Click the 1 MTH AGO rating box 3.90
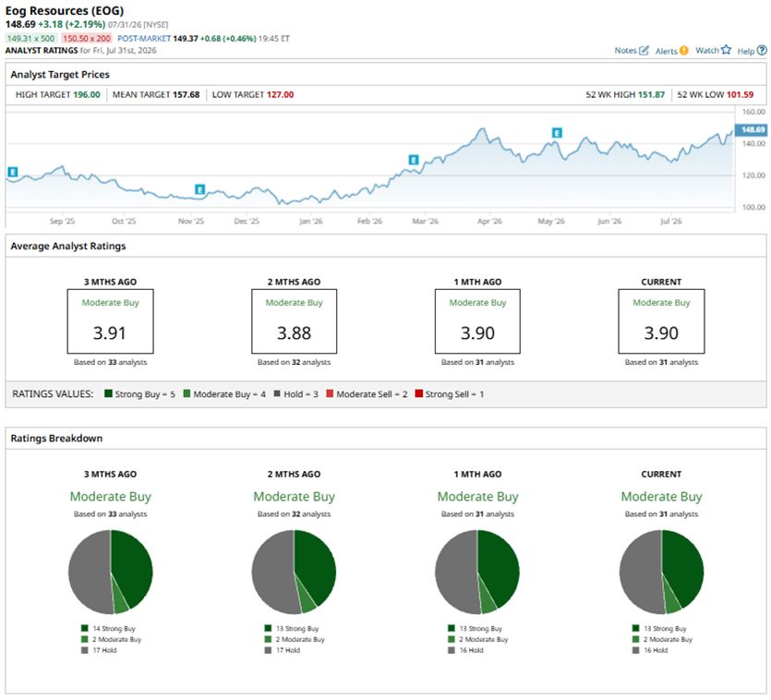This screenshot has width=771, height=700. [477, 321]
